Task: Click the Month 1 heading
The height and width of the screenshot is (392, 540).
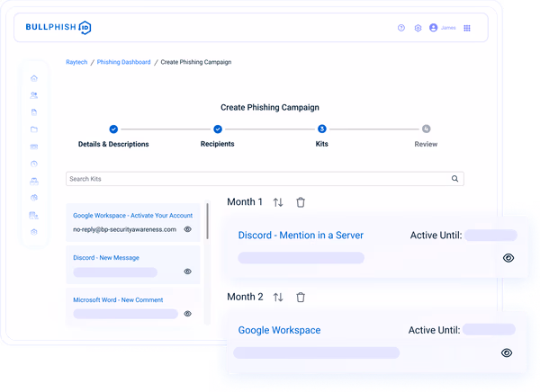Action: click(245, 201)
